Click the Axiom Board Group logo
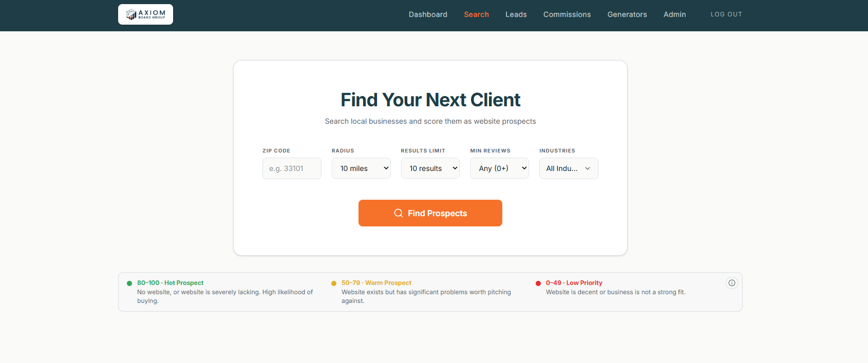The image size is (868, 363). (145, 14)
